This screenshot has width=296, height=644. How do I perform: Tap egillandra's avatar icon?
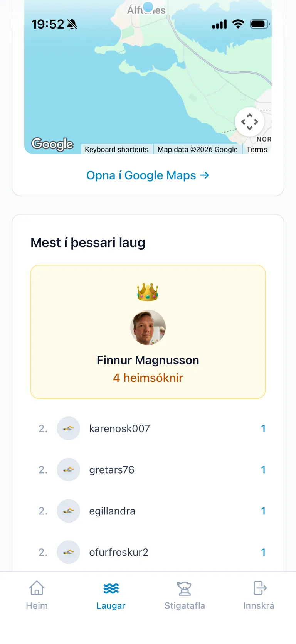click(68, 511)
